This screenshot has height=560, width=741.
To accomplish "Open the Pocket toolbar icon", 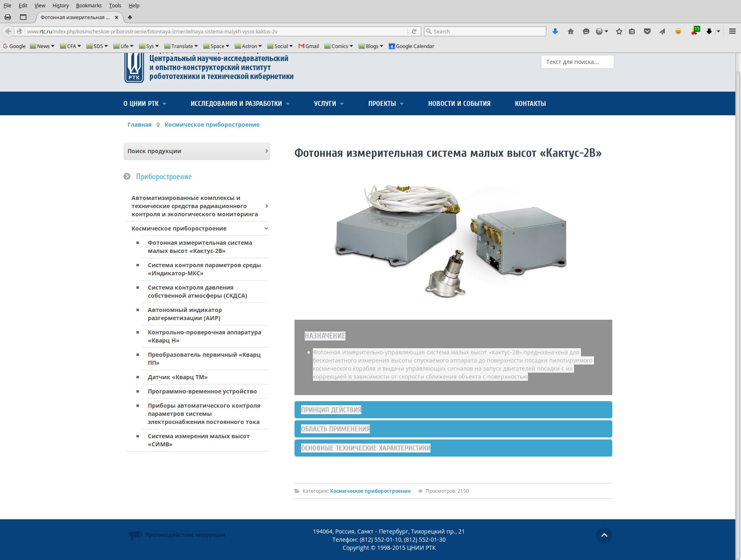I will coord(647,31).
